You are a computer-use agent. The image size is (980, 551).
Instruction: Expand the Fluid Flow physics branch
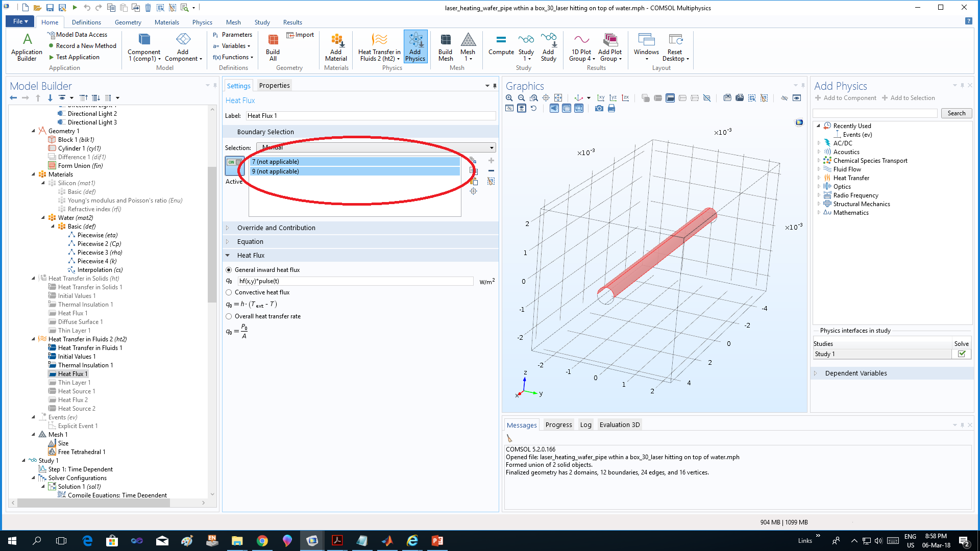point(819,169)
